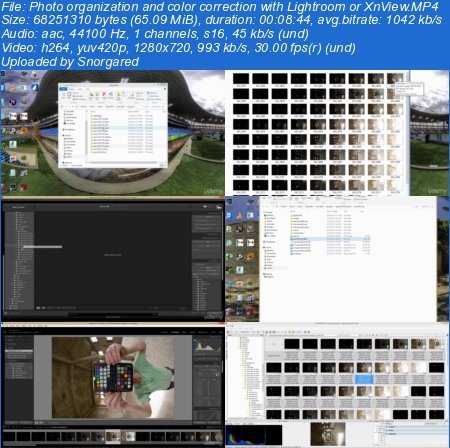This screenshot has height=448, width=450.
Task: Select the blue highlighted thumbnail label in XnView
Action: click(x=364, y=379)
